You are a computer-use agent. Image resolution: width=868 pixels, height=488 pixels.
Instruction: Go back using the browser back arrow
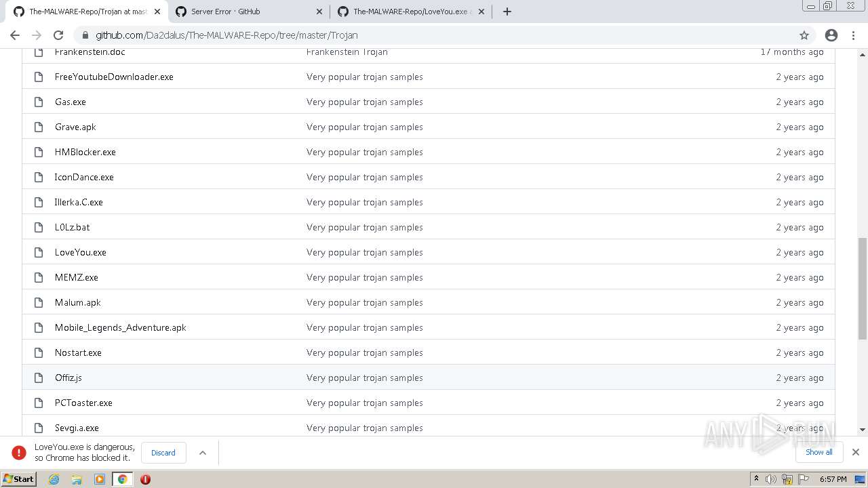pos(15,35)
